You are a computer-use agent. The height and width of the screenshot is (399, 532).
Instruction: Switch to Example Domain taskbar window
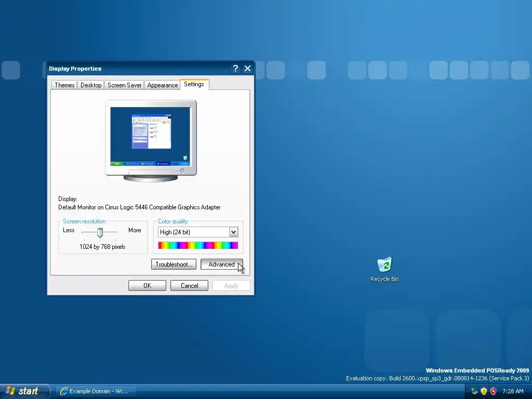point(96,391)
